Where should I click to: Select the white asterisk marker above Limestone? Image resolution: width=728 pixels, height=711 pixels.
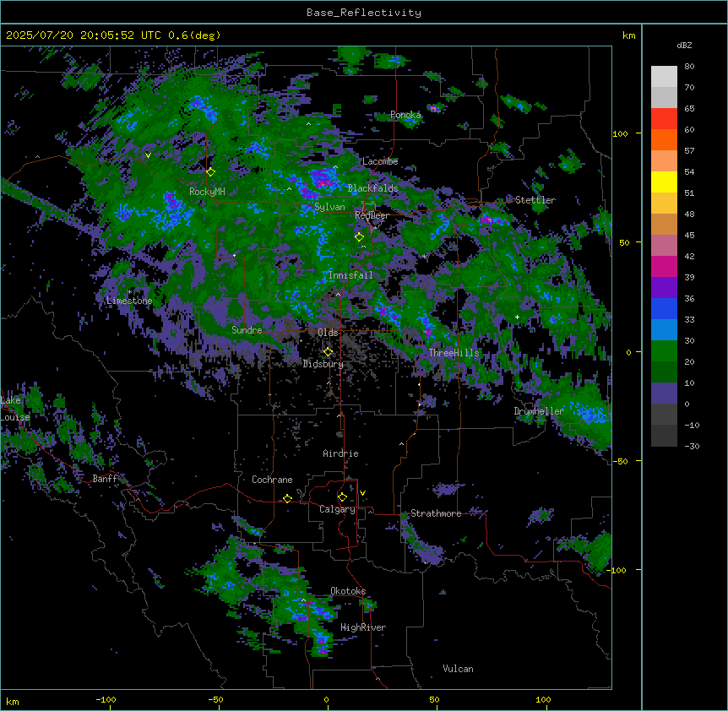coord(129,292)
